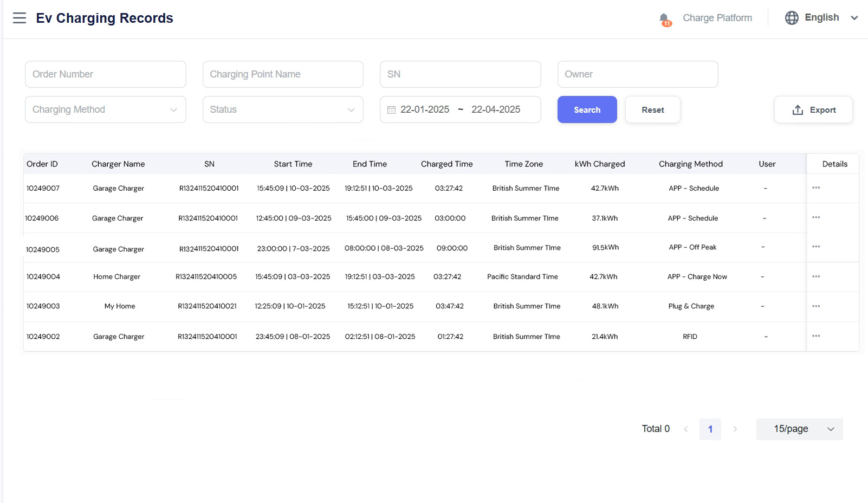Select order ID 10249005 cell
Screen dimensions: 868x503
(x=43, y=250)
